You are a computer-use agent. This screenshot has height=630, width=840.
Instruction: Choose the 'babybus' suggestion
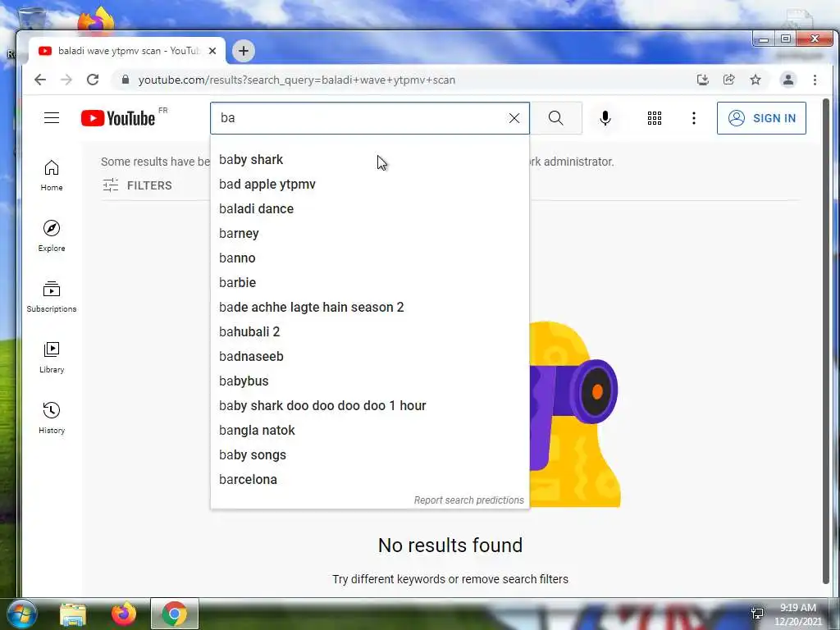(x=370, y=381)
